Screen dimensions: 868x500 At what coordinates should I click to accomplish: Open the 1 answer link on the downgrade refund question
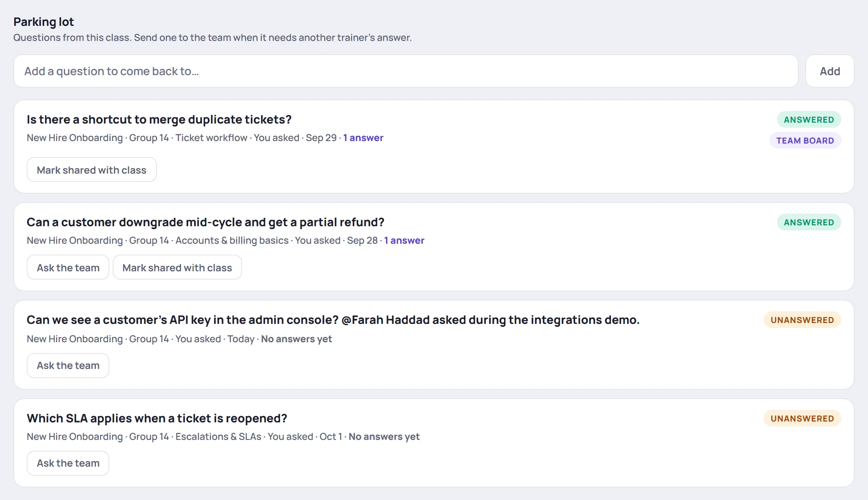[x=404, y=240]
